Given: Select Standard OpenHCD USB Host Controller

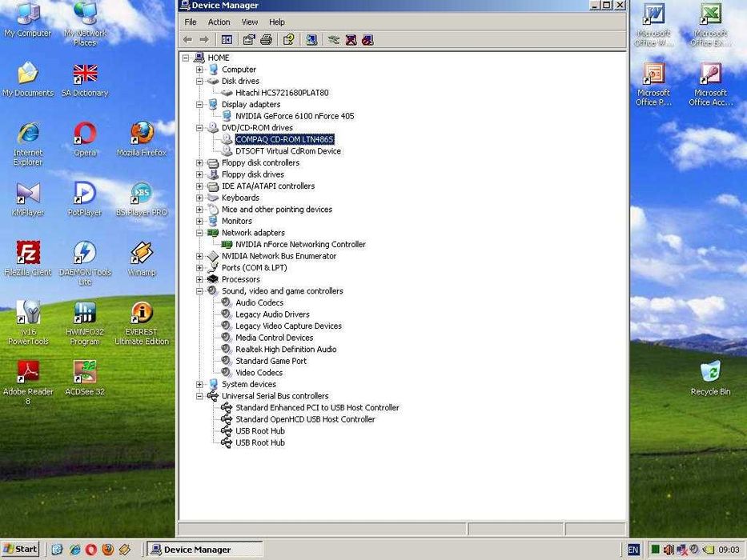Looking at the screenshot, I should 305,419.
